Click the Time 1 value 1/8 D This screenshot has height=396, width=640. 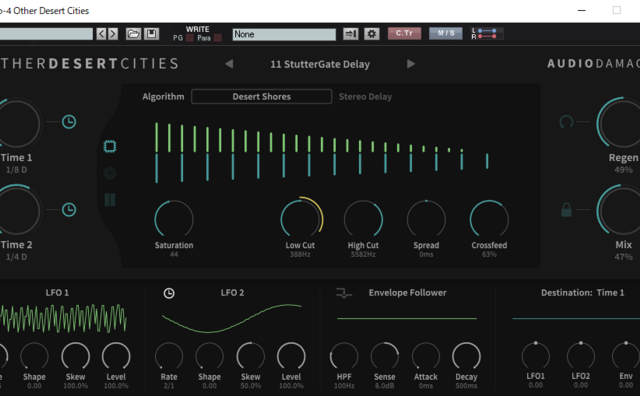point(16,170)
